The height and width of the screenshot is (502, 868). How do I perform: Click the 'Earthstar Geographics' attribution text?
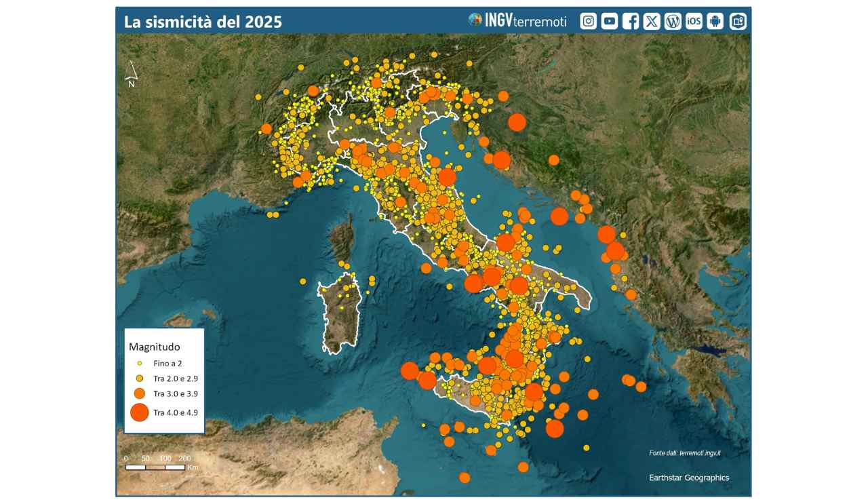point(689,478)
